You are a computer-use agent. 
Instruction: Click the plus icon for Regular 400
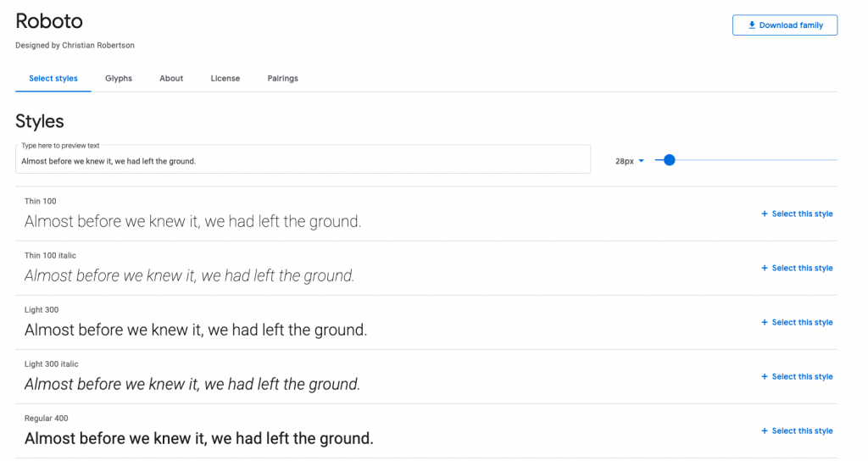point(765,431)
